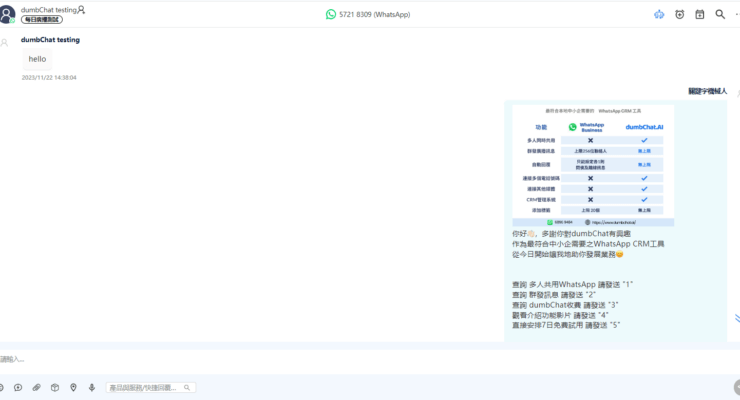Open the add reminder alarm clock icon
Image resolution: width=740 pixels, height=400 pixels.
click(x=680, y=15)
